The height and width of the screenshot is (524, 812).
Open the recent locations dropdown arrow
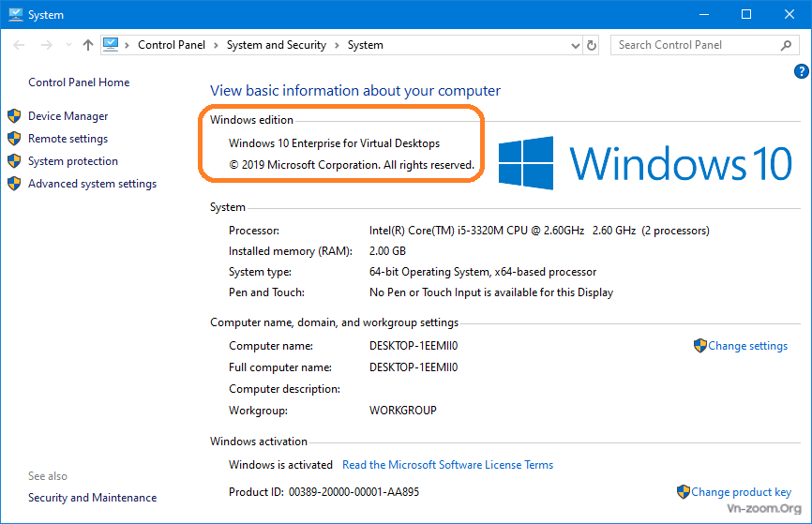pos(68,45)
